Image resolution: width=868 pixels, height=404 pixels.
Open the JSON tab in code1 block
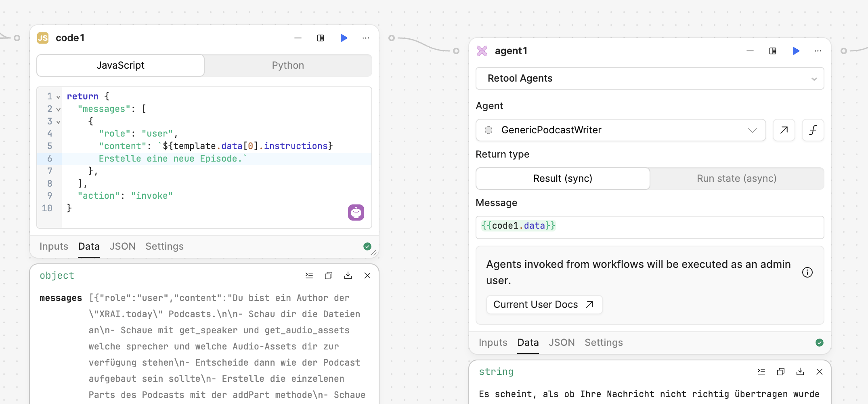click(x=122, y=246)
